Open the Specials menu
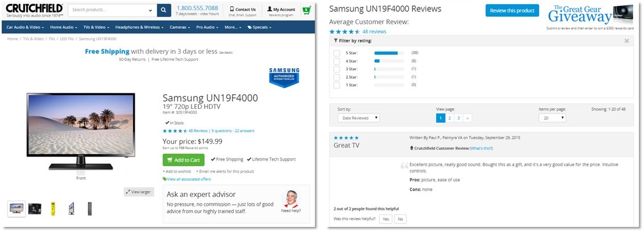 click(259, 27)
